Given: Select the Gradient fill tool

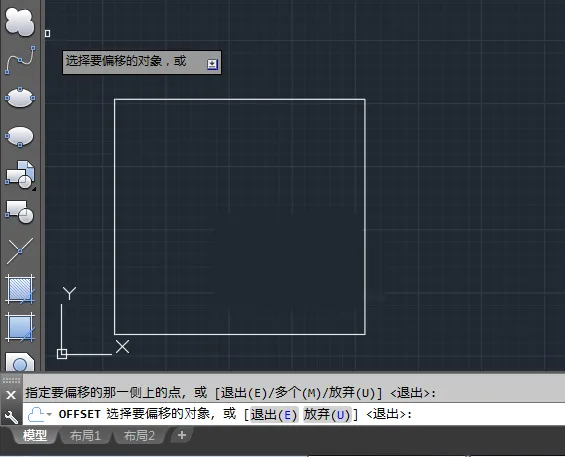Looking at the screenshot, I should (20, 327).
